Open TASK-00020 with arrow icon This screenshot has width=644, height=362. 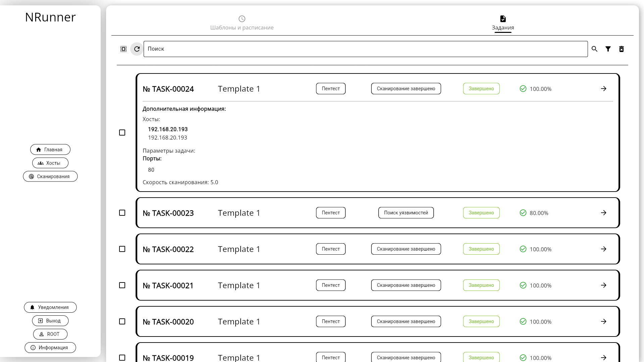(x=604, y=321)
